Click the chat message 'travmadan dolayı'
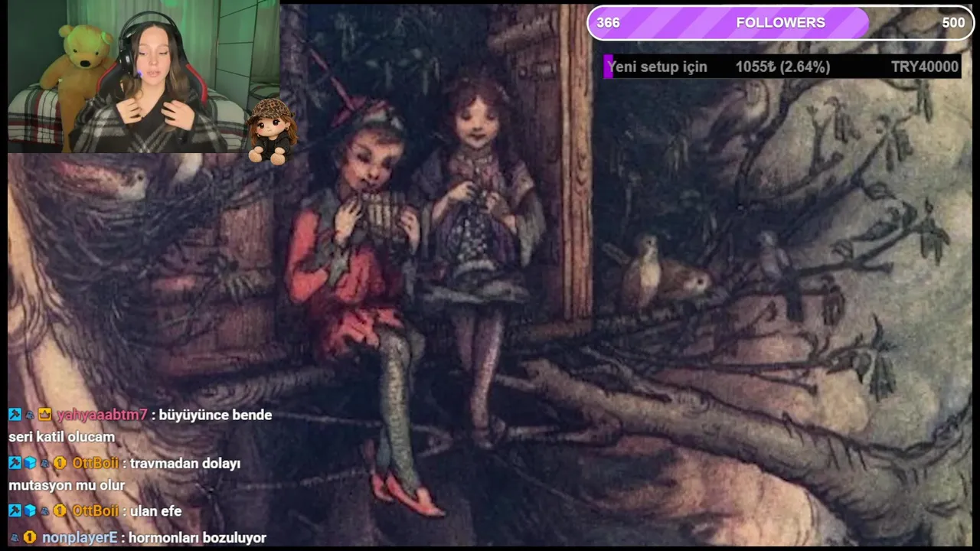The height and width of the screenshot is (551, 980). [x=185, y=463]
